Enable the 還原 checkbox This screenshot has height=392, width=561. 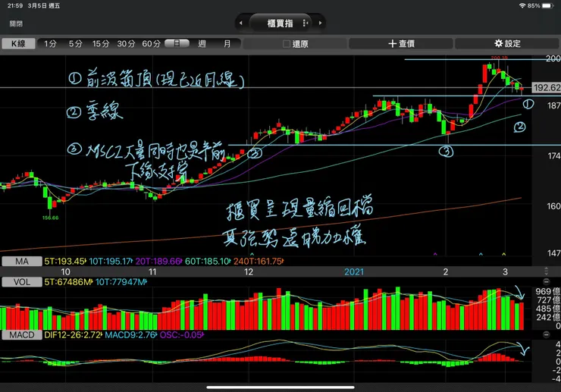[x=287, y=44]
